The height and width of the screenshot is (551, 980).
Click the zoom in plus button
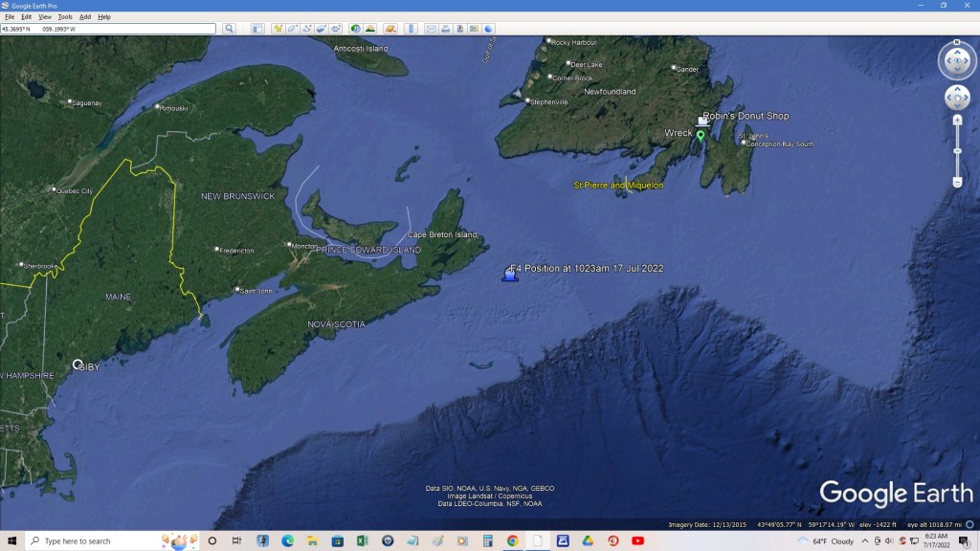[x=957, y=120]
